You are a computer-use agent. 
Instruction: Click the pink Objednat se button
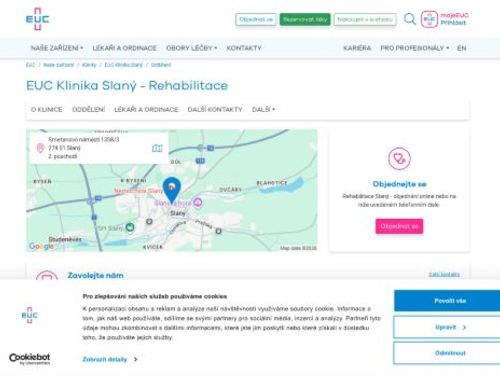(x=399, y=226)
